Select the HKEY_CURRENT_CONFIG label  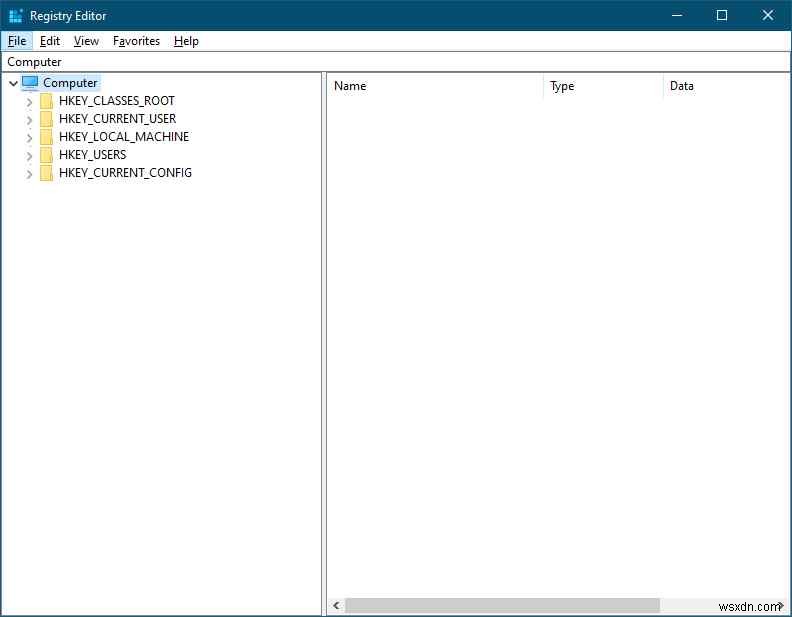tap(125, 173)
